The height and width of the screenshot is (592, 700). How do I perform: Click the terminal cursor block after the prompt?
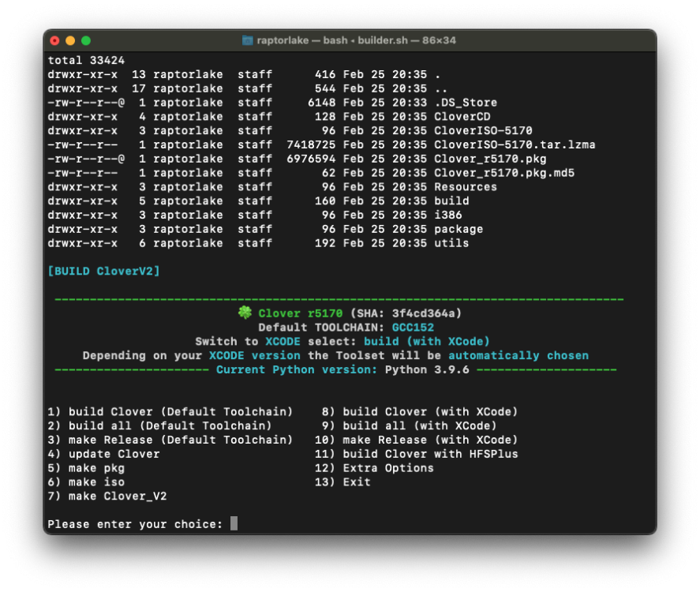pyautogui.click(x=234, y=523)
